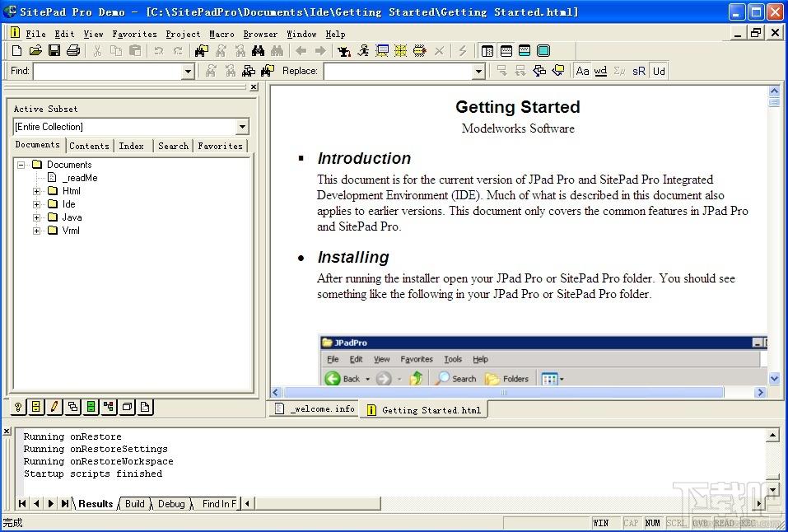Save the file with the floppy disk icon

click(x=54, y=50)
